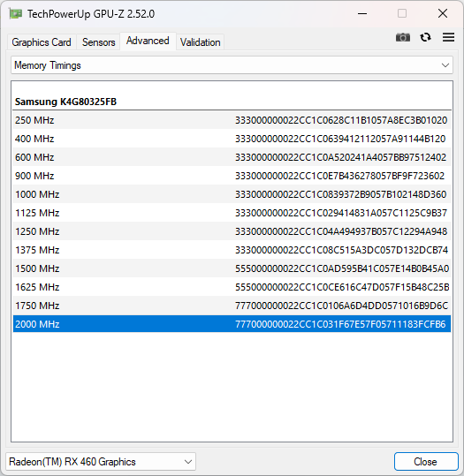Open the Sensors tab
This screenshot has width=464, height=476.
pos(98,42)
